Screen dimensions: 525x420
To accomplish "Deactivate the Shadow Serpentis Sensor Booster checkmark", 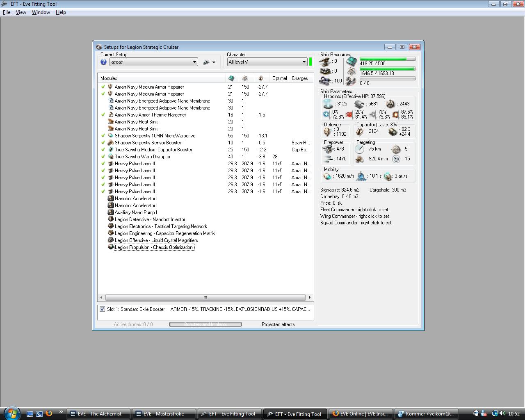I will pos(103,143).
